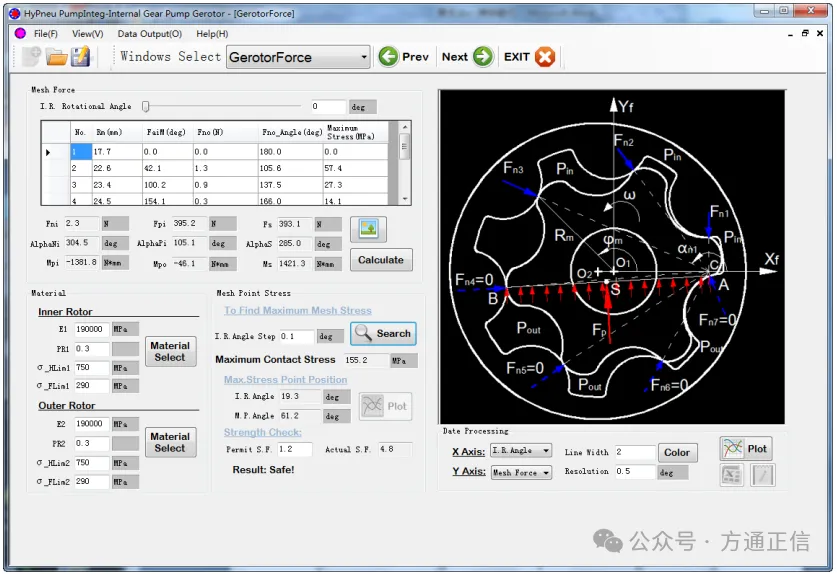Click the σ_FLim1 input field
This screenshot has width=837, height=574.
point(92,385)
